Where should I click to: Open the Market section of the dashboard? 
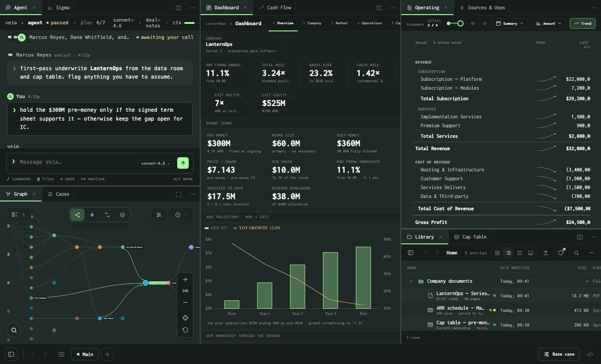[339, 23]
